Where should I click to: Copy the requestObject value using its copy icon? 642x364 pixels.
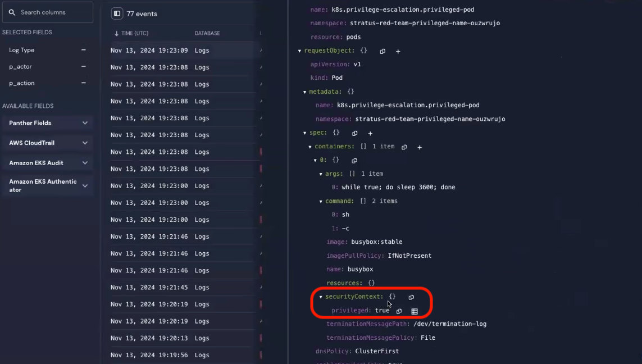pos(383,51)
